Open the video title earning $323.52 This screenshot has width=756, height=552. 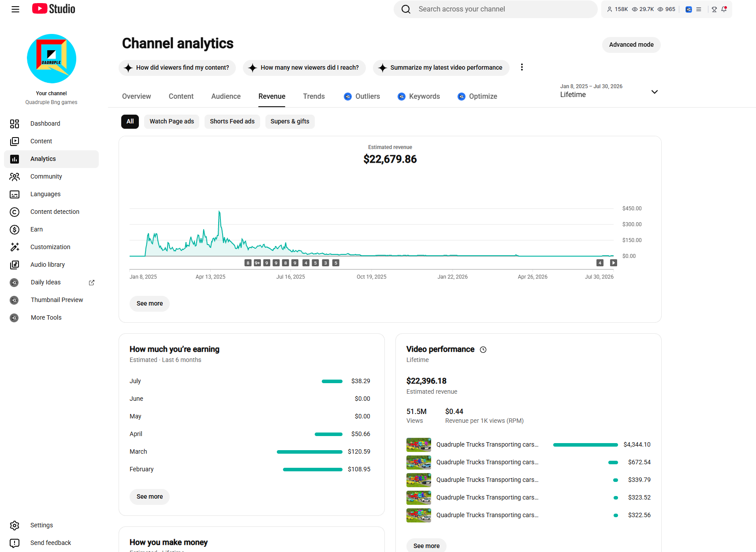coord(488,498)
